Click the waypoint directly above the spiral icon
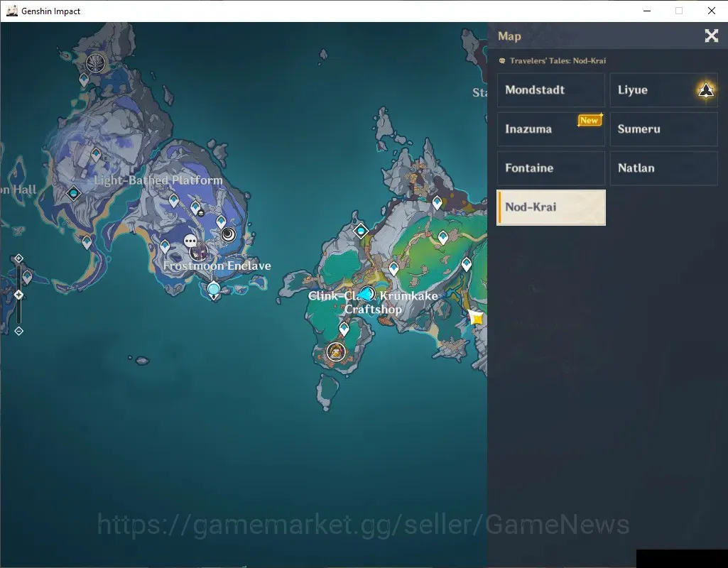Image resolution: width=728 pixels, height=568 pixels. click(x=221, y=222)
